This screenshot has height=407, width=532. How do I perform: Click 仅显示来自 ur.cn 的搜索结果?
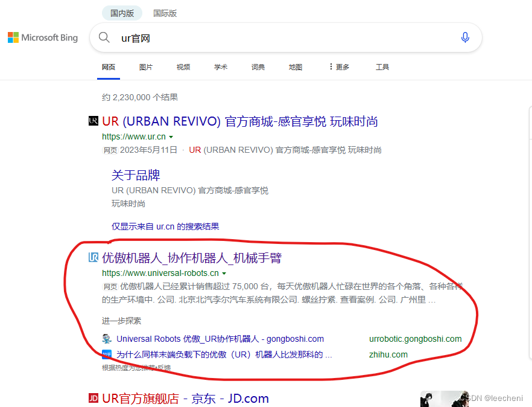[x=165, y=226]
